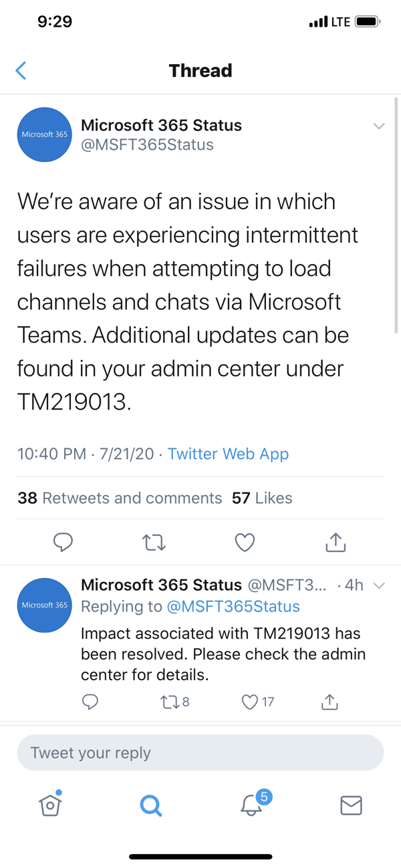Open the Home feed icon
The height and width of the screenshot is (868, 401).
[50, 805]
